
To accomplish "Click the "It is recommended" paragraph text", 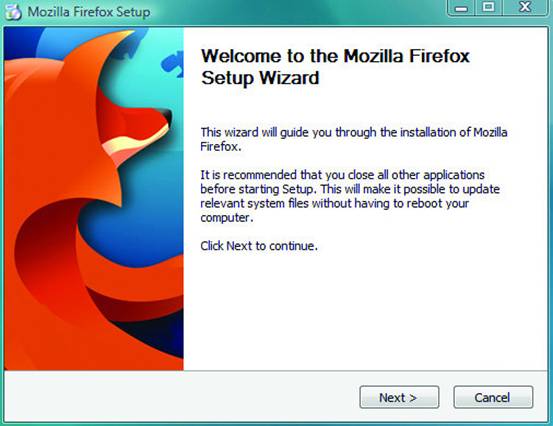I will pos(350,196).
